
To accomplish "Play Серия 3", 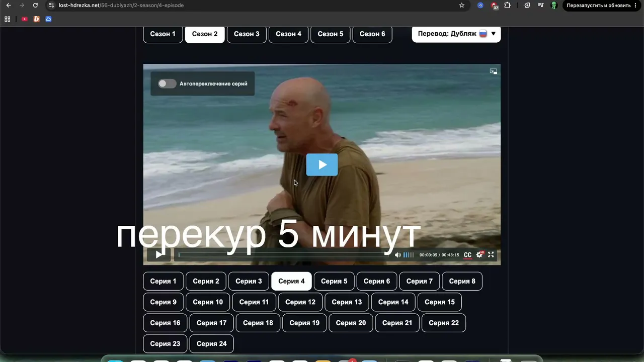I will [249, 281].
